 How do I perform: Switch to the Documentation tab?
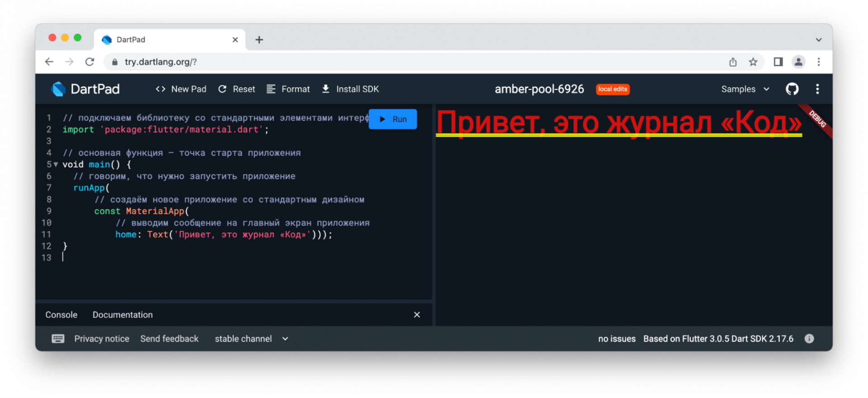click(123, 315)
